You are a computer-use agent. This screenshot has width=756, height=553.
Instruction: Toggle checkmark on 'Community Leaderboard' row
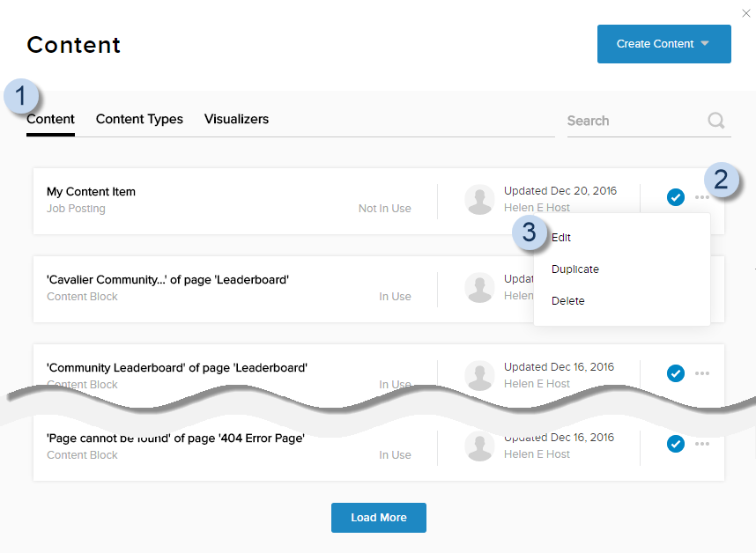(676, 373)
